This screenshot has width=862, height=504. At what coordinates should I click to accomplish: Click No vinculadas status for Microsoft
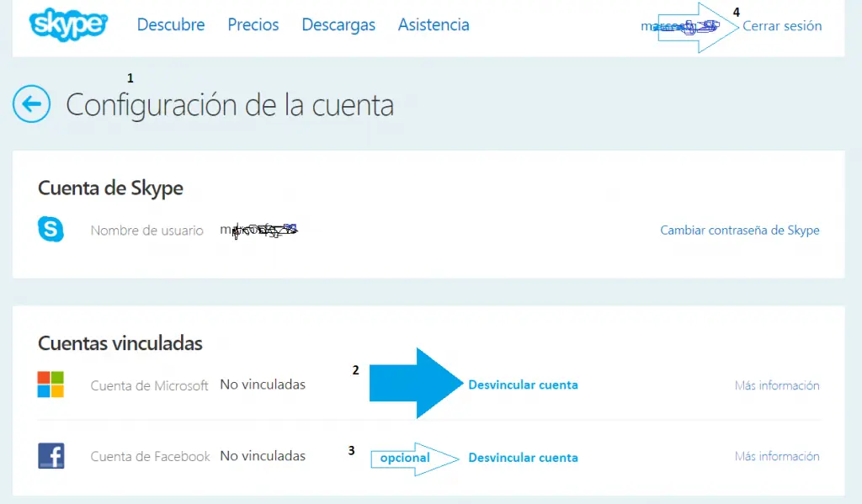(263, 385)
